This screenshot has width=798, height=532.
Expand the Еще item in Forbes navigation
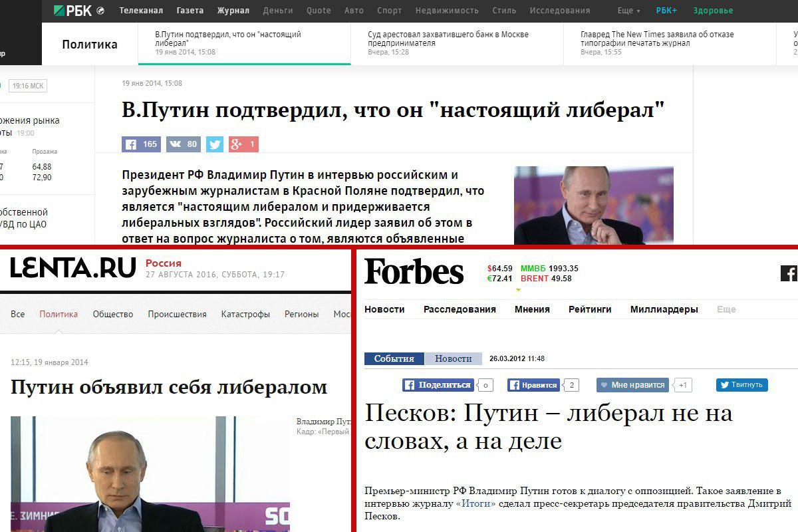pos(726,309)
